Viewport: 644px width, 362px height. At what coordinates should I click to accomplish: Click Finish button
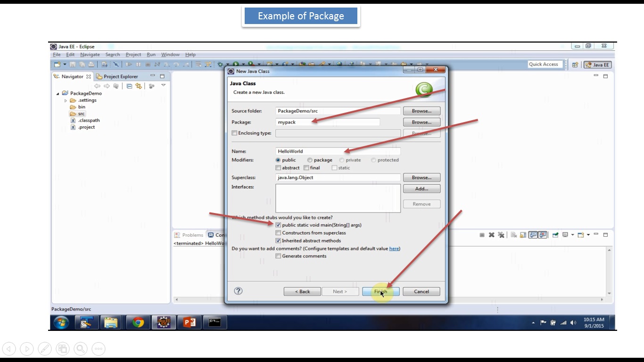tap(381, 291)
